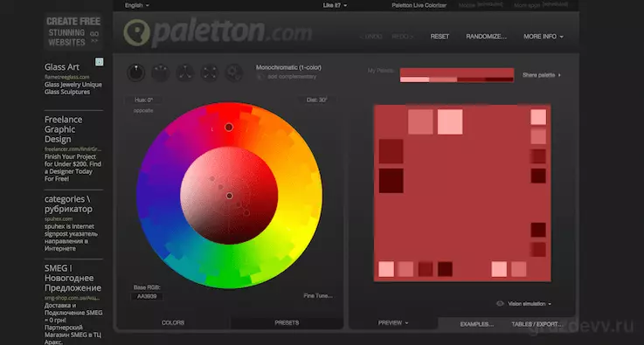Expand the Preview dropdown

pos(393,323)
